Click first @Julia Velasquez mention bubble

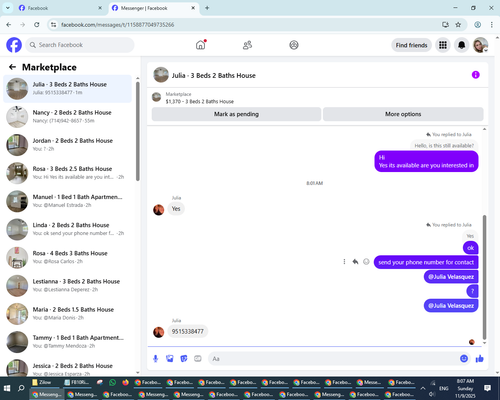click(x=451, y=277)
